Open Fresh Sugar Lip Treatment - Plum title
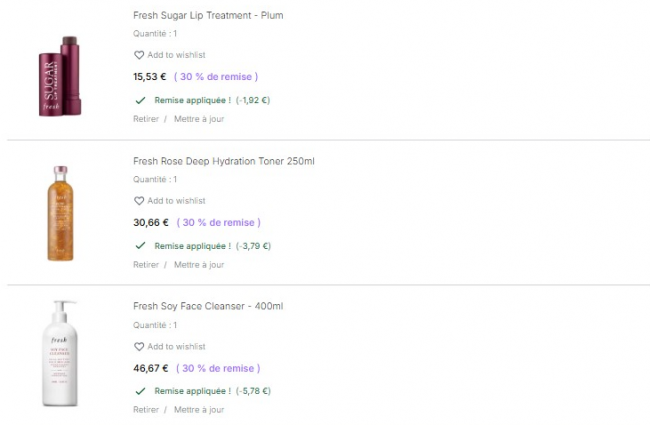Image resolution: width=650 pixels, height=425 pixels. click(x=208, y=16)
